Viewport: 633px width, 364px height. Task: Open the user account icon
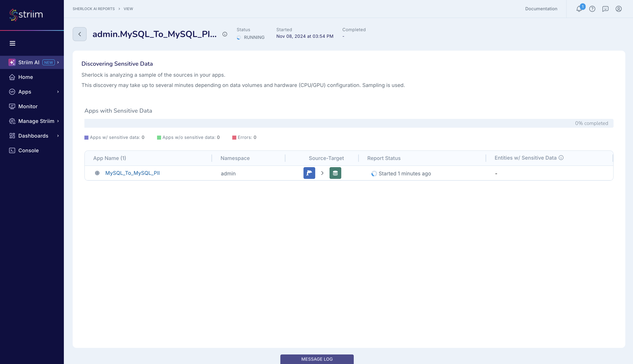(x=619, y=9)
